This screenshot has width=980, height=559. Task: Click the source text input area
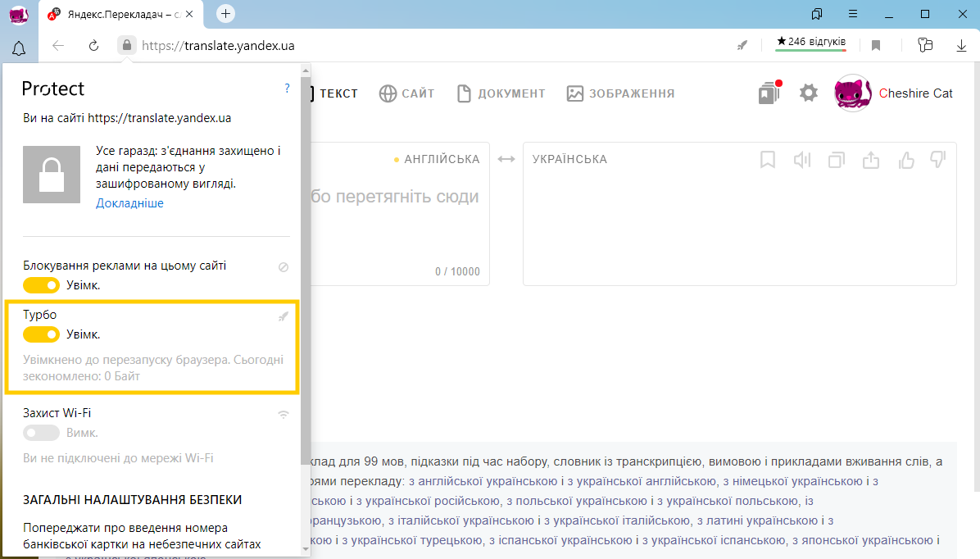[x=400, y=214]
